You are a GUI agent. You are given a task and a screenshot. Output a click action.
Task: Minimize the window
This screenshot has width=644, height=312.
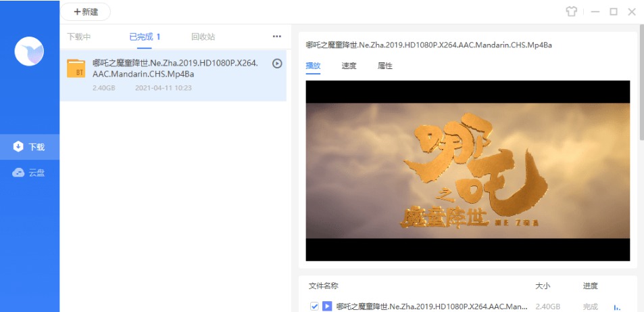595,12
